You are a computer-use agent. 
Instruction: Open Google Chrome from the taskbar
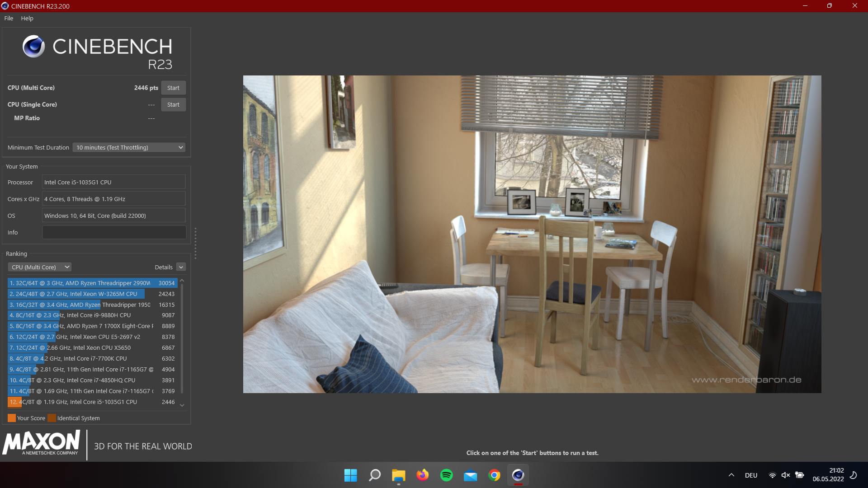494,475
